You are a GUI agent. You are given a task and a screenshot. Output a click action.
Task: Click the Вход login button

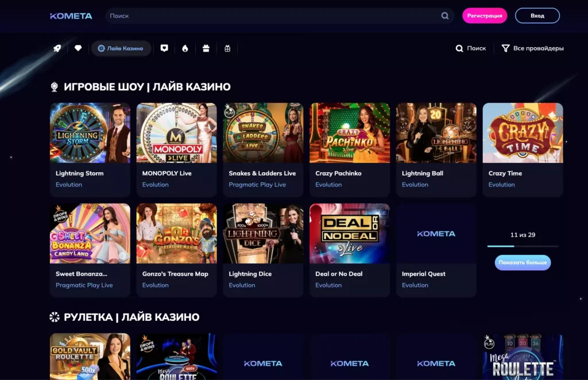(537, 16)
